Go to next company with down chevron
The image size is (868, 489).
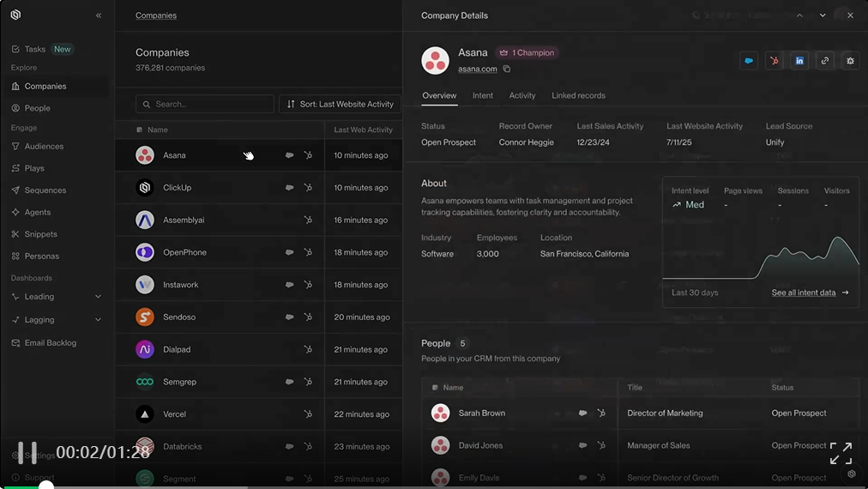pos(823,15)
